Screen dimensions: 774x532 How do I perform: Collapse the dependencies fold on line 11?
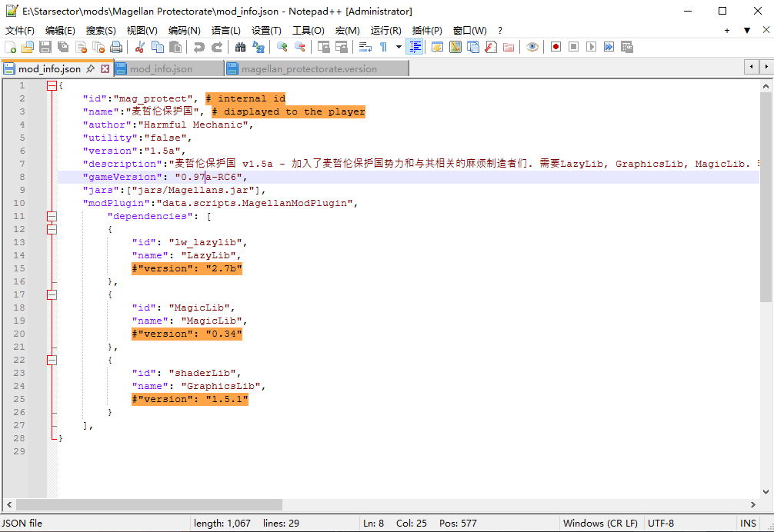52,217
